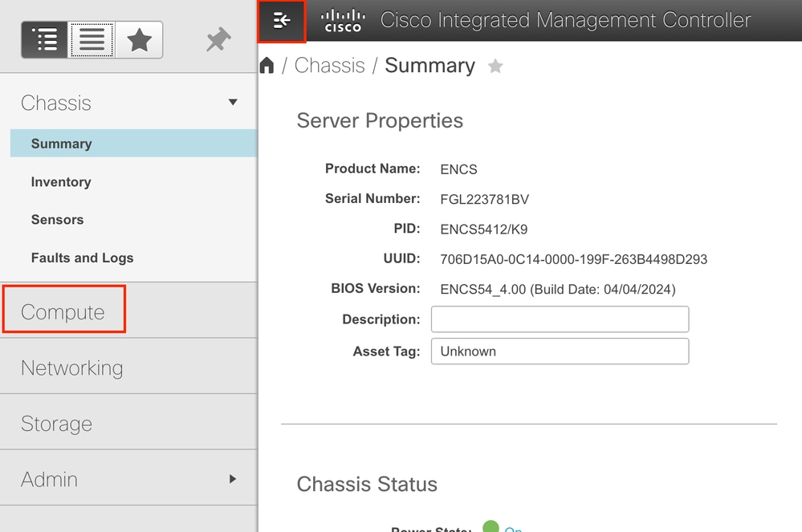
Task: Click BIOS version ENCS54_4.00 text
Action: pyautogui.click(x=557, y=289)
